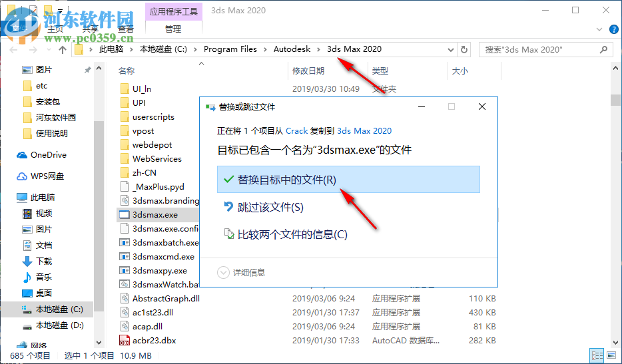Image resolution: width=622 pixels, height=364 pixels.
Task: Click file list scroll up arrow
Action: click(x=615, y=68)
